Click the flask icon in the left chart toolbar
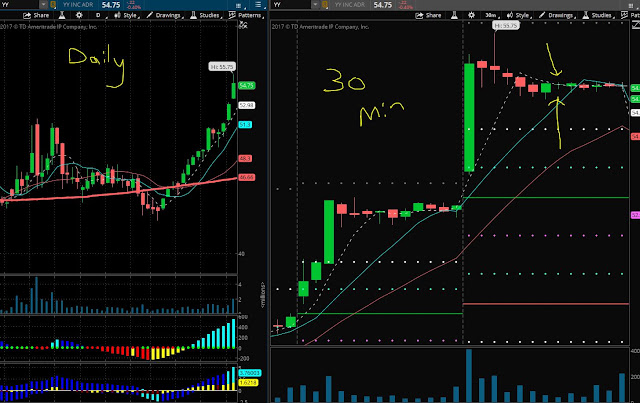640x403 pixels. pos(62,16)
